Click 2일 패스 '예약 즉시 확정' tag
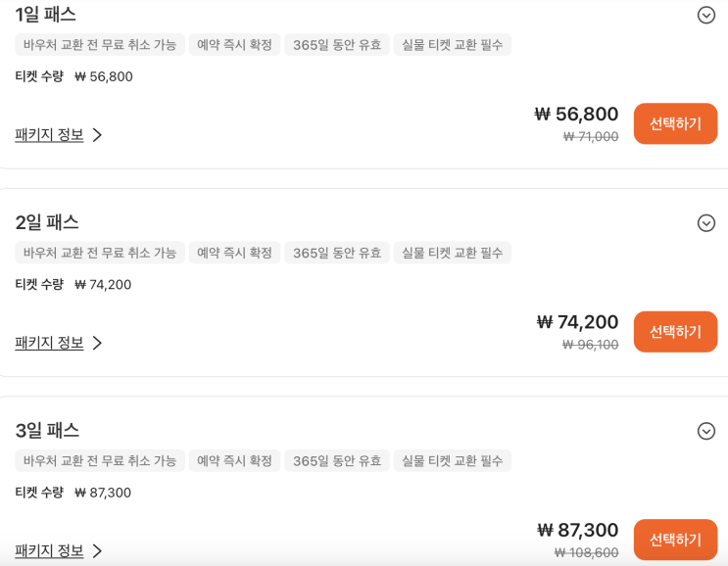The height and width of the screenshot is (566, 728). (x=234, y=253)
